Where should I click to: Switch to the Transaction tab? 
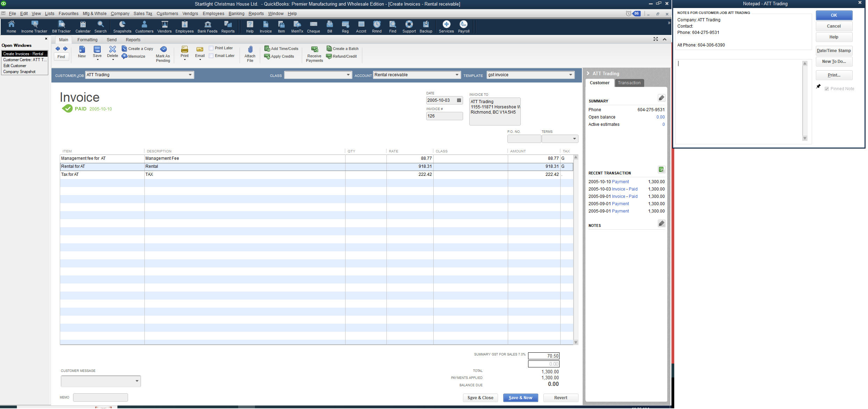tap(629, 83)
